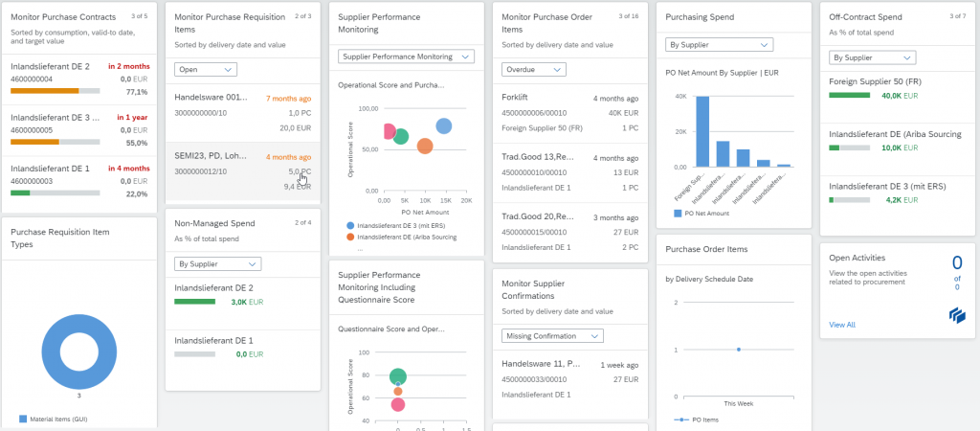Viewport: 980px width, 431px height.
Task: Expand Purchasing Spend By Supplier dropdown
Action: [x=720, y=44]
